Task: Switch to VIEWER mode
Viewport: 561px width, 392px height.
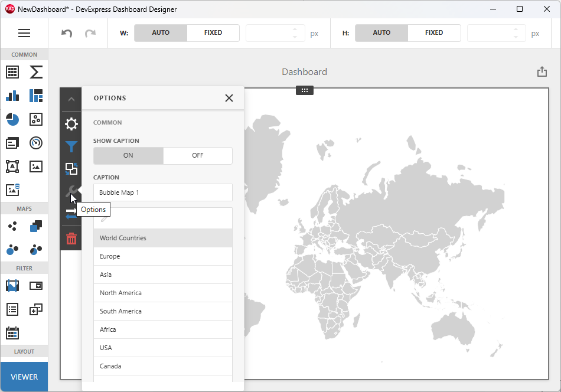Action: tap(24, 376)
